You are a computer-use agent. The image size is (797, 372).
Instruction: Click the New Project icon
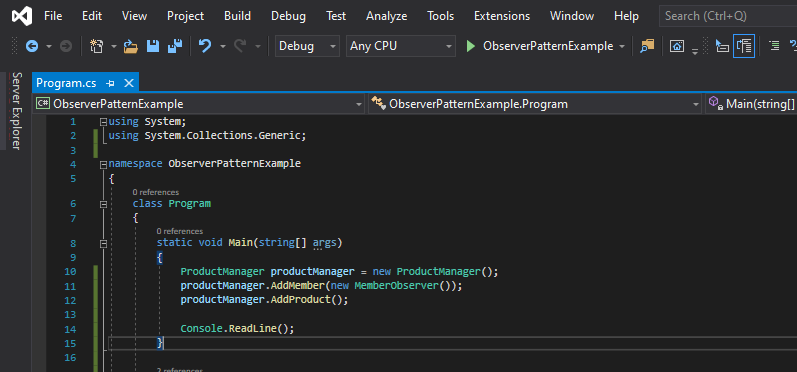coord(96,47)
